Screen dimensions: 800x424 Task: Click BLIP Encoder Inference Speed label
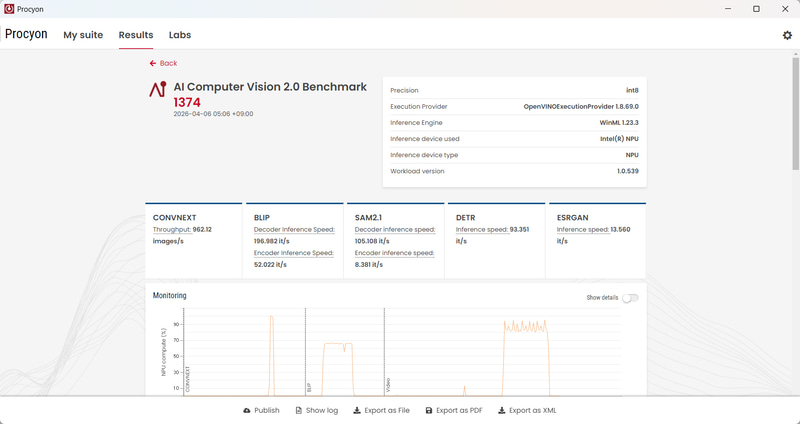(294, 253)
